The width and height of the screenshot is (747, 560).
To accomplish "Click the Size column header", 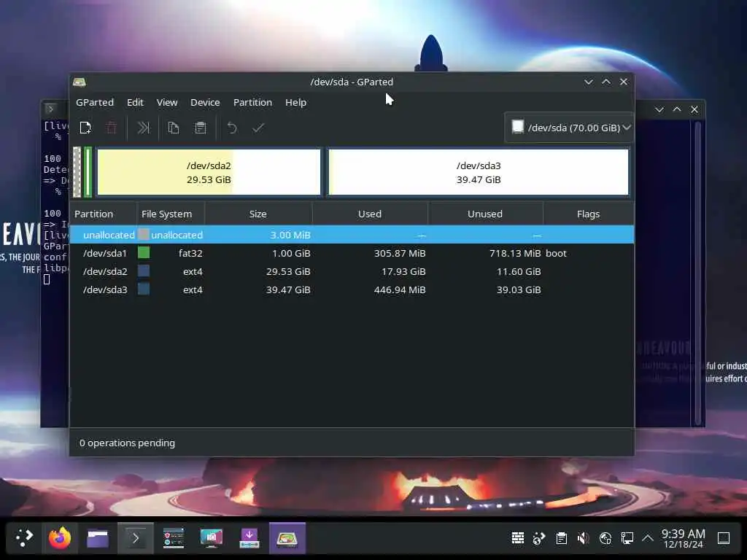I will (258, 214).
